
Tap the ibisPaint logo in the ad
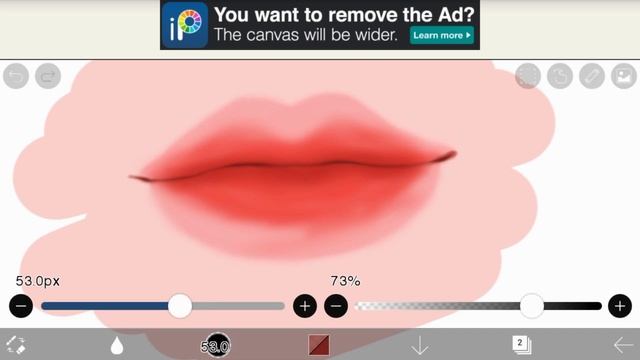[184, 25]
